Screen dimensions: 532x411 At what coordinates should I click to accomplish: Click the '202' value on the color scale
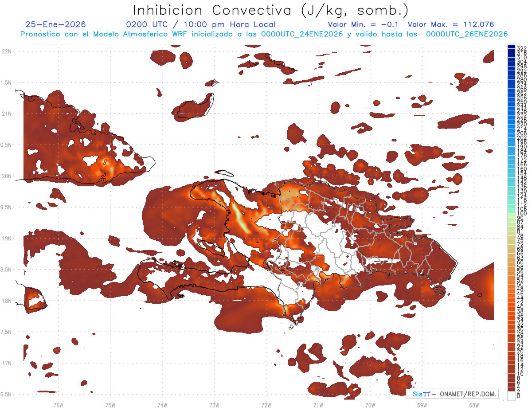(522, 137)
